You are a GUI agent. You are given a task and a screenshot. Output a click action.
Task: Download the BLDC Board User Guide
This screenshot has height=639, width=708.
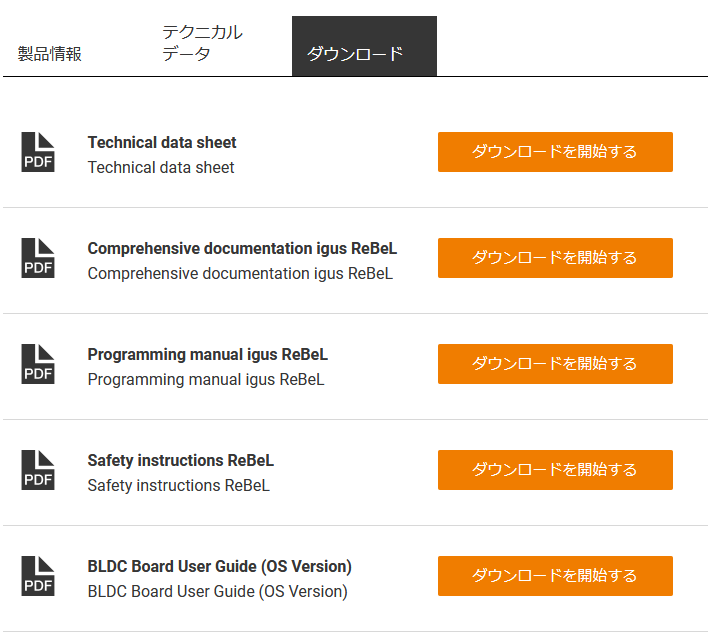point(555,576)
